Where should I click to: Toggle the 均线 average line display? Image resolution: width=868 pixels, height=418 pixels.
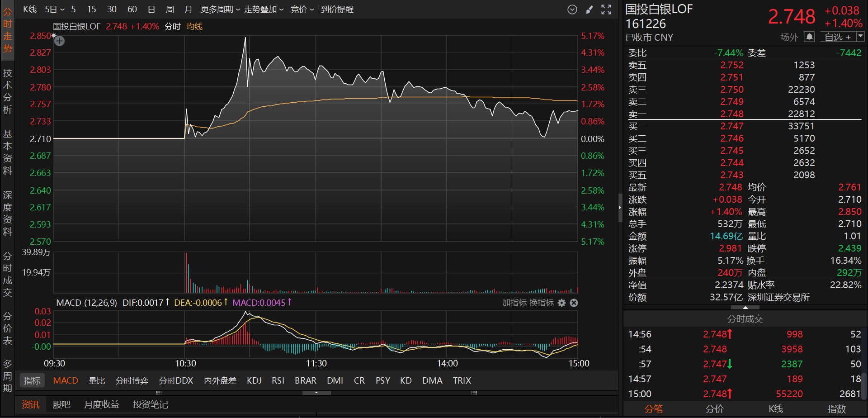point(194,27)
